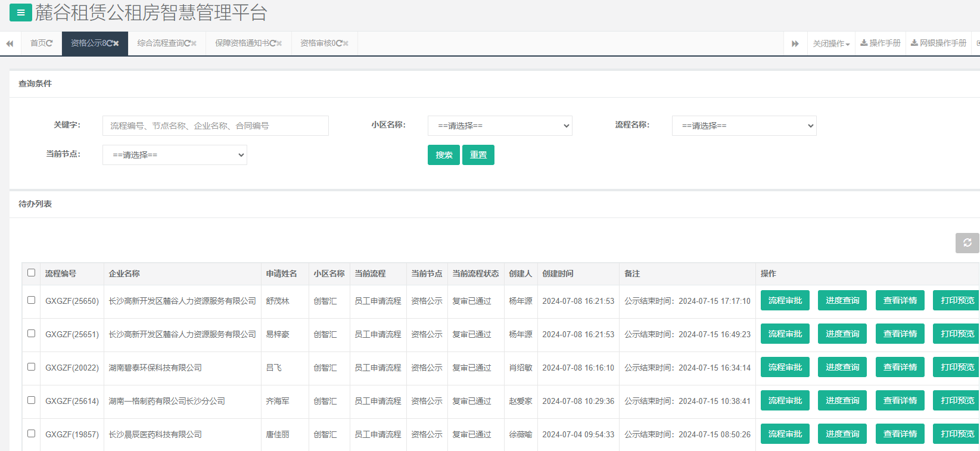
Task: Select checkbox for GXGZF(20022) row
Action: tap(32, 367)
